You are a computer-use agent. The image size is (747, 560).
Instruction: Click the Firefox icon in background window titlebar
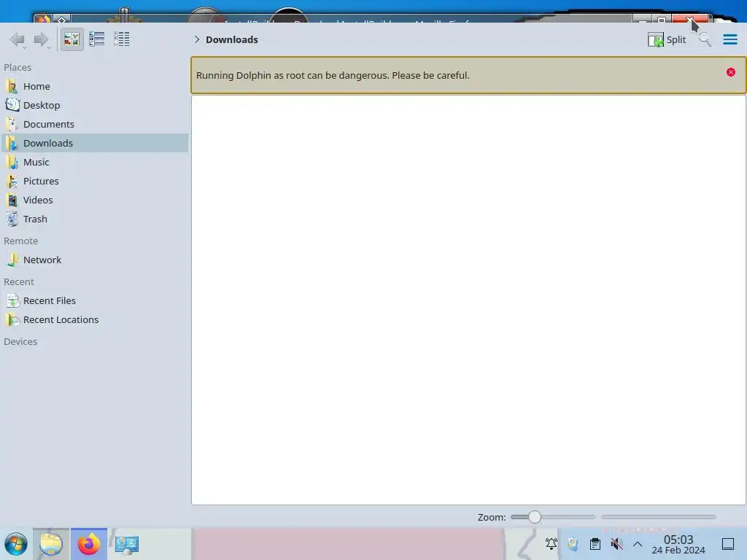click(x=42, y=19)
